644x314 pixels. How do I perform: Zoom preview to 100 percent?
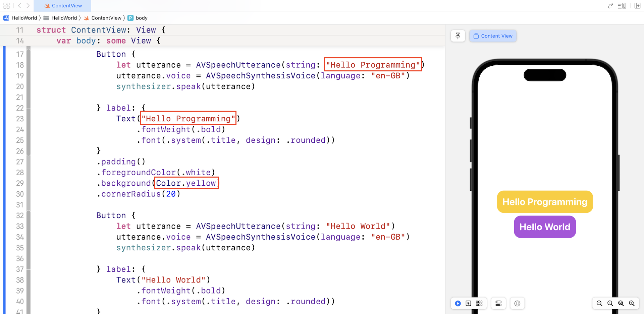click(x=610, y=303)
